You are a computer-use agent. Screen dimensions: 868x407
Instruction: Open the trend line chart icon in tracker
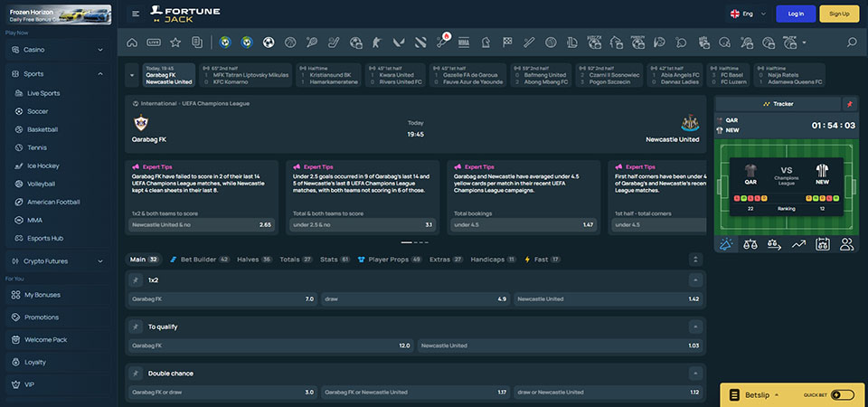[x=798, y=244]
